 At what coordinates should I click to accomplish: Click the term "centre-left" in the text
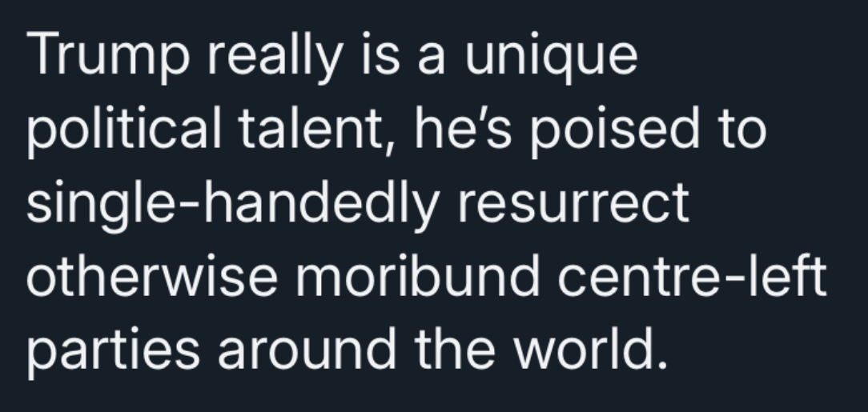tap(693, 275)
